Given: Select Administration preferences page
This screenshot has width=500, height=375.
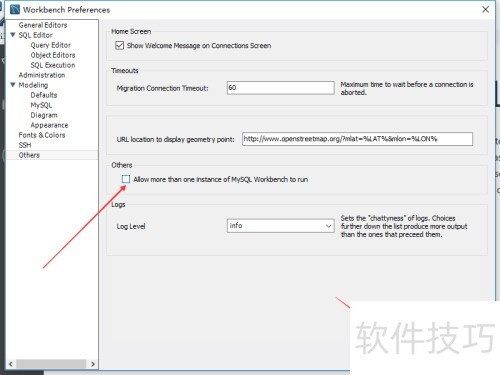Looking at the screenshot, I should pos(42,75).
